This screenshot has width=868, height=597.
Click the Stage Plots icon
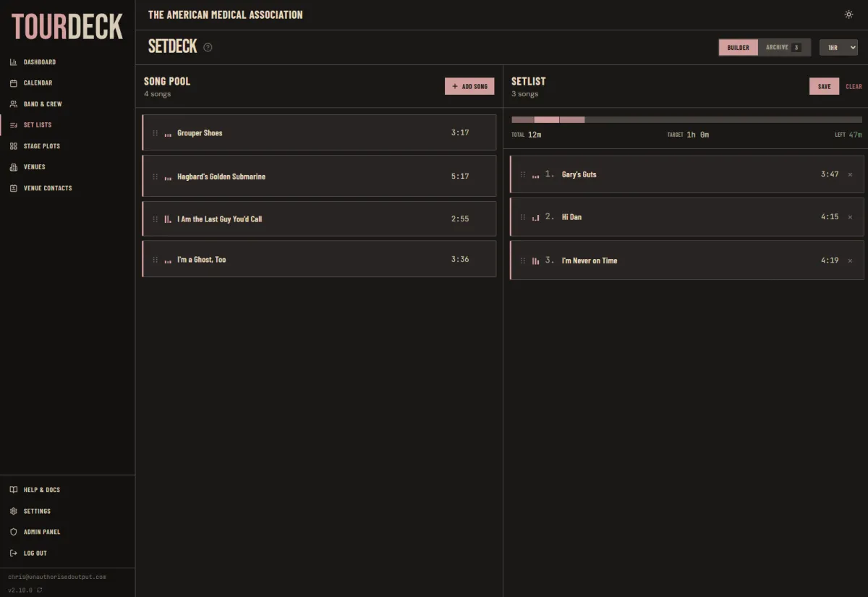click(x=13, y=145)
